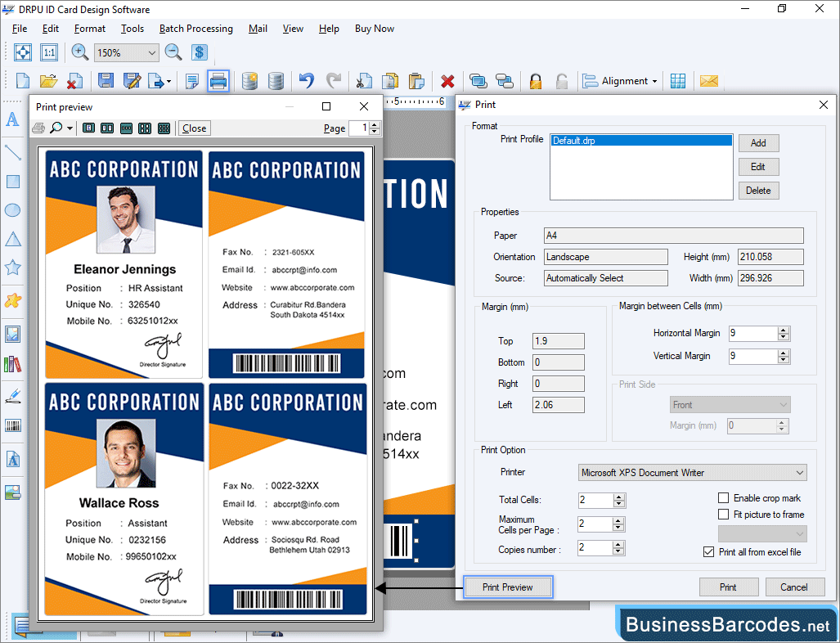This screenshot has width=840, height=643.
Task: Enable crop mark checkbox
Action: point(723,497)
